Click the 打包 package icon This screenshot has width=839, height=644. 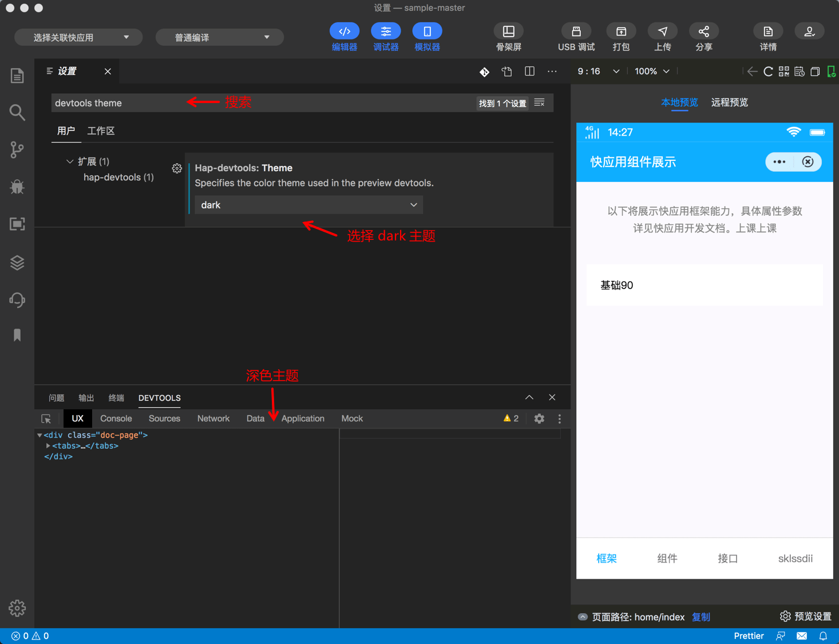[621, 36]
